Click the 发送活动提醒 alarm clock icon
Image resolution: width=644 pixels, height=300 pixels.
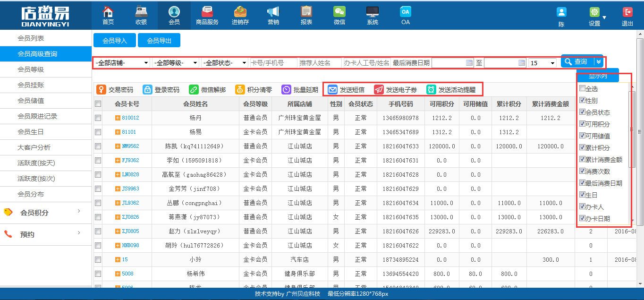coord(431,89)
